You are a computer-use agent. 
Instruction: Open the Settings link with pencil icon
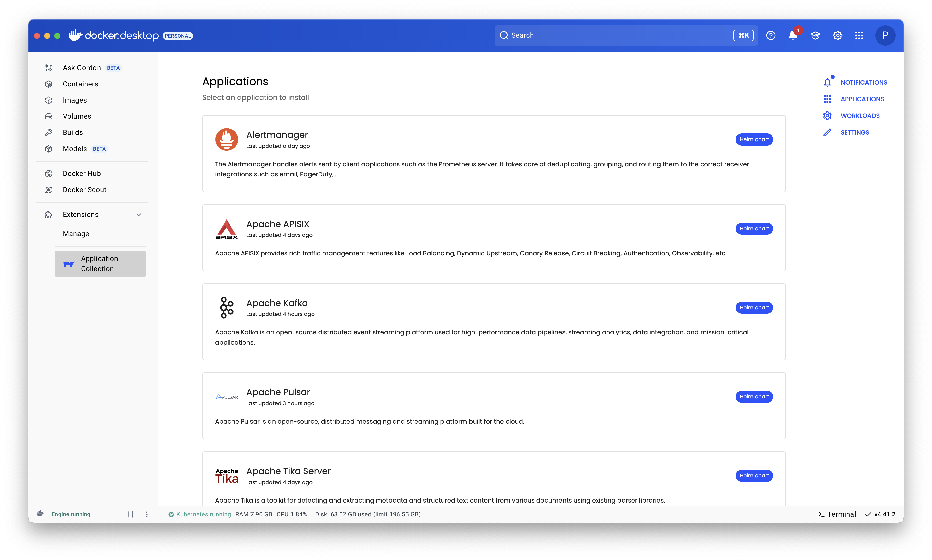(x=855, y=132)
